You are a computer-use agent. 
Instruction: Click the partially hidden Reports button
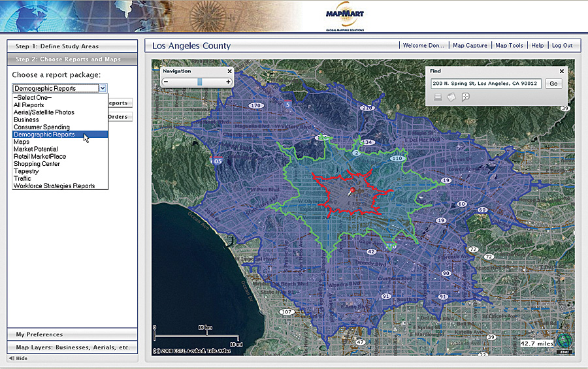pos(120,103)
